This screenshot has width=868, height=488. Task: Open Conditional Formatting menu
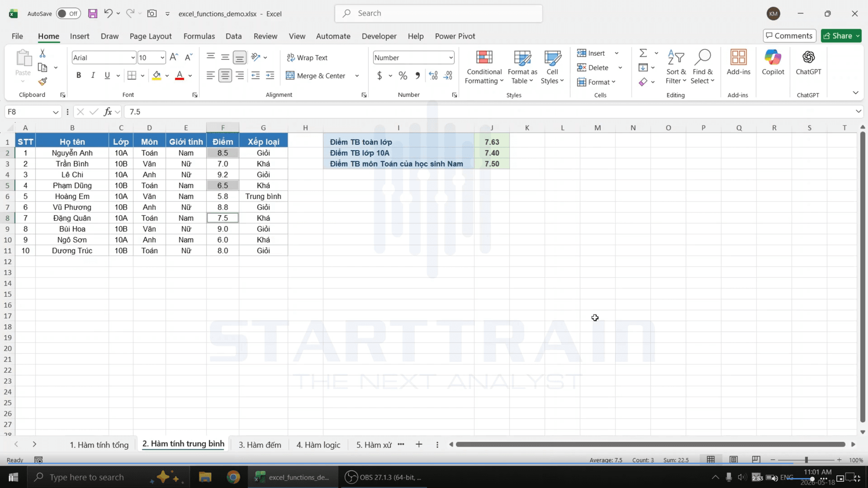point(484,67)
